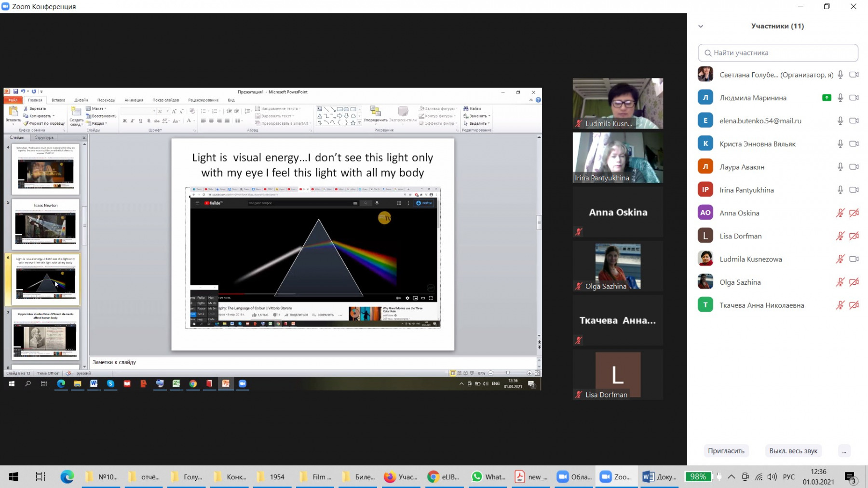Click camera icon for elena.butenko.54@mail.ru

[854, 121]
